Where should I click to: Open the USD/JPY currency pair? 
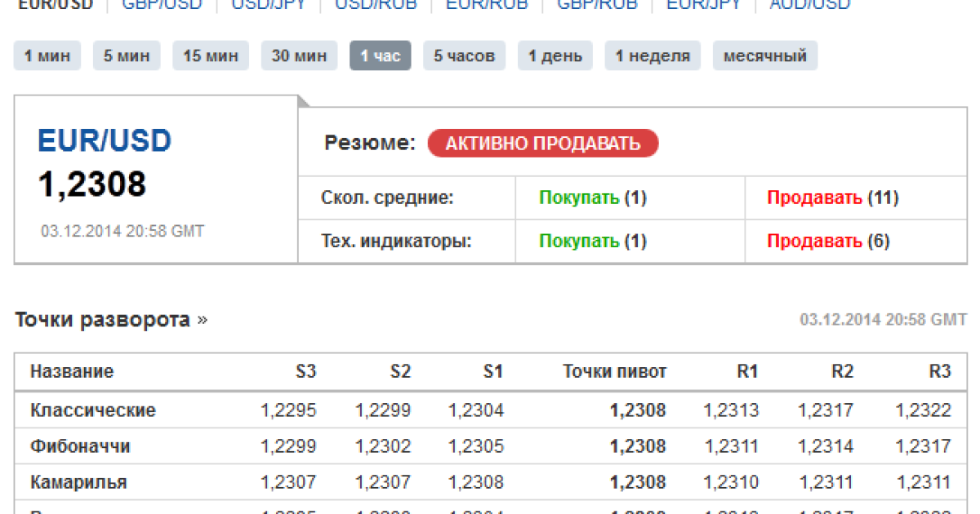pyautogui.click(x=267, y=5)
